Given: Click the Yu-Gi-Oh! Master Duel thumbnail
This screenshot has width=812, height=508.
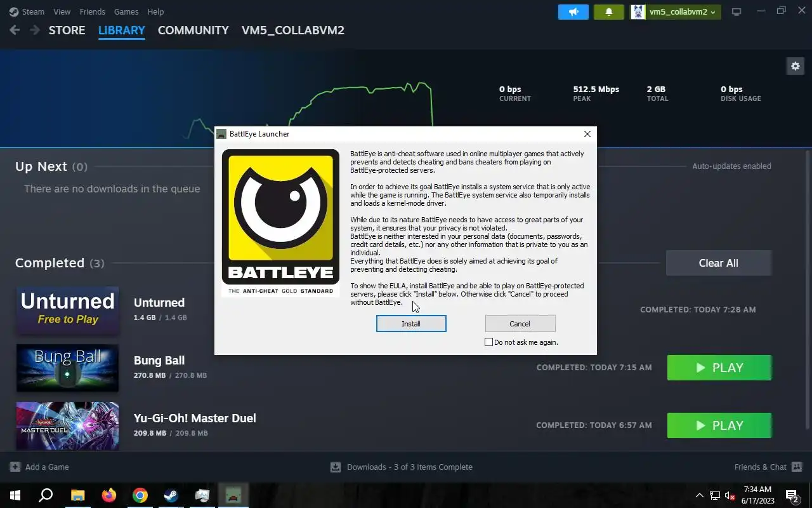Looking at the screenshot, I should [x=67, y=425].
